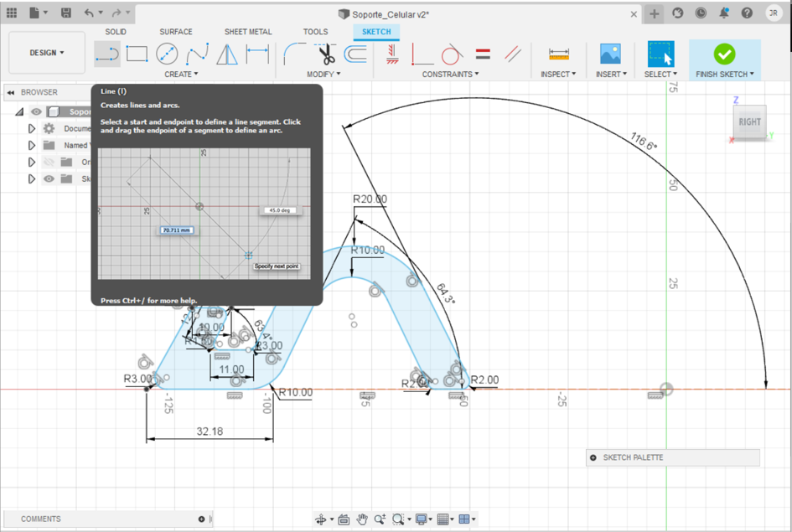
Task: Open the CONSTRAINTS dropdown menu
Action: [x=451, y=75]
